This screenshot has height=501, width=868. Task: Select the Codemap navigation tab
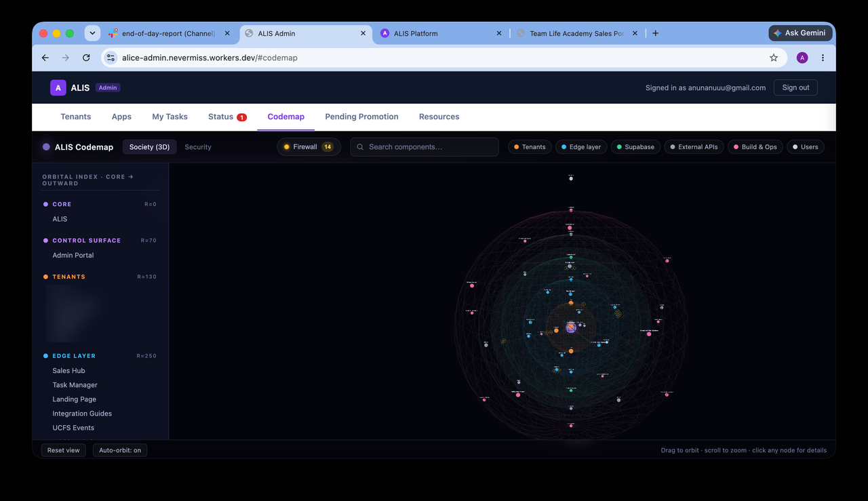[286, 117]
